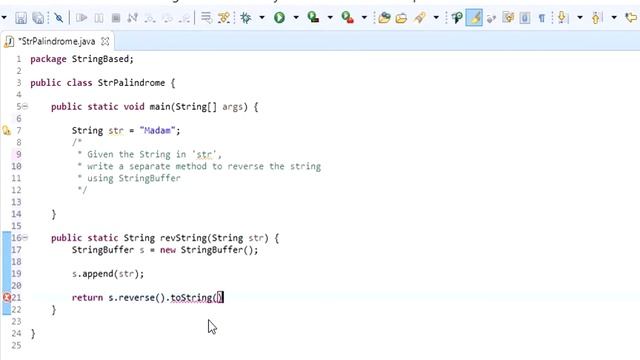This screenshot has width=640, height=360.
Task: Click the Terminate stop icon
Action: (x=116, y=18)
